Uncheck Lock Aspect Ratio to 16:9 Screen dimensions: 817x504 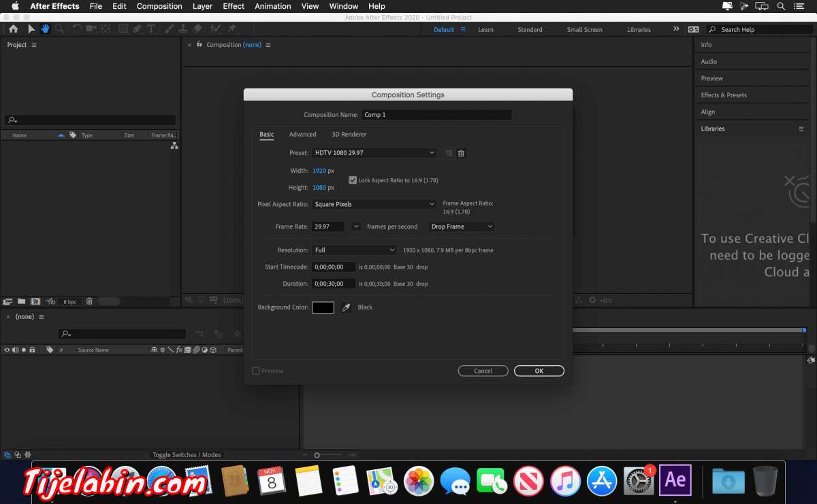pyautogui.click(x=353, y=180)
